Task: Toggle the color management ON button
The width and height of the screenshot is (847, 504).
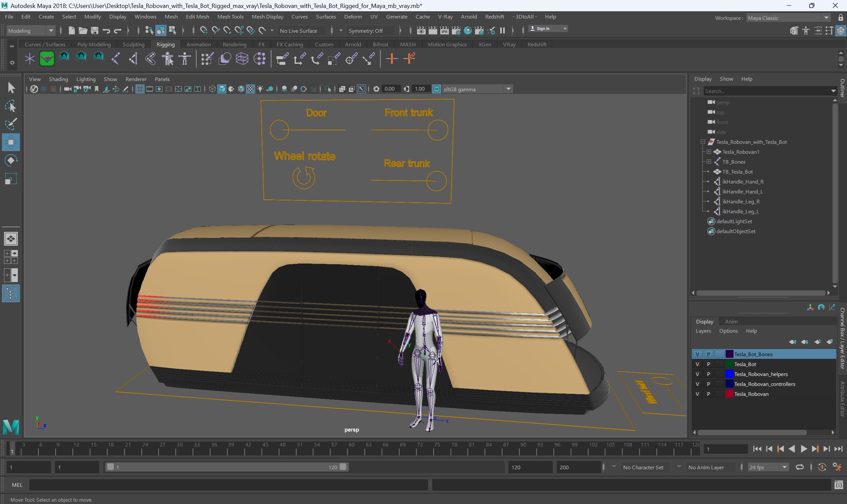Action: click(437, 89)
